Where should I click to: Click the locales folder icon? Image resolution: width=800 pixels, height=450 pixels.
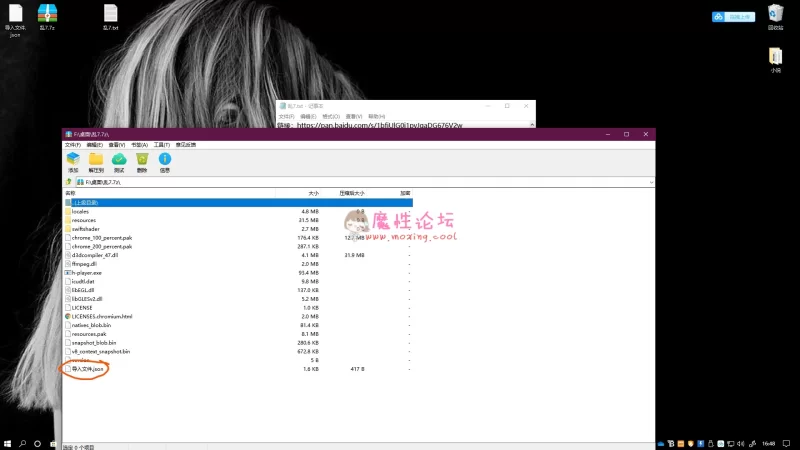(x=67, y=211)
